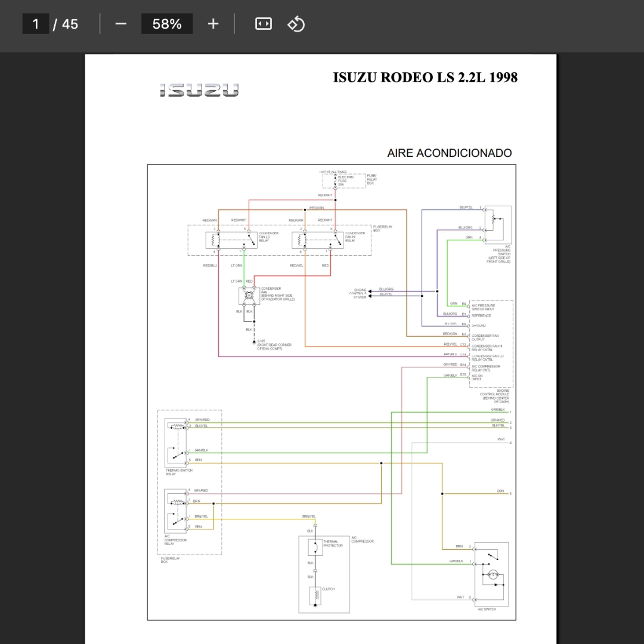Click the 'THERMO SWITCH RELAY' label
644x644 pixels.
(x=179, y=472)
